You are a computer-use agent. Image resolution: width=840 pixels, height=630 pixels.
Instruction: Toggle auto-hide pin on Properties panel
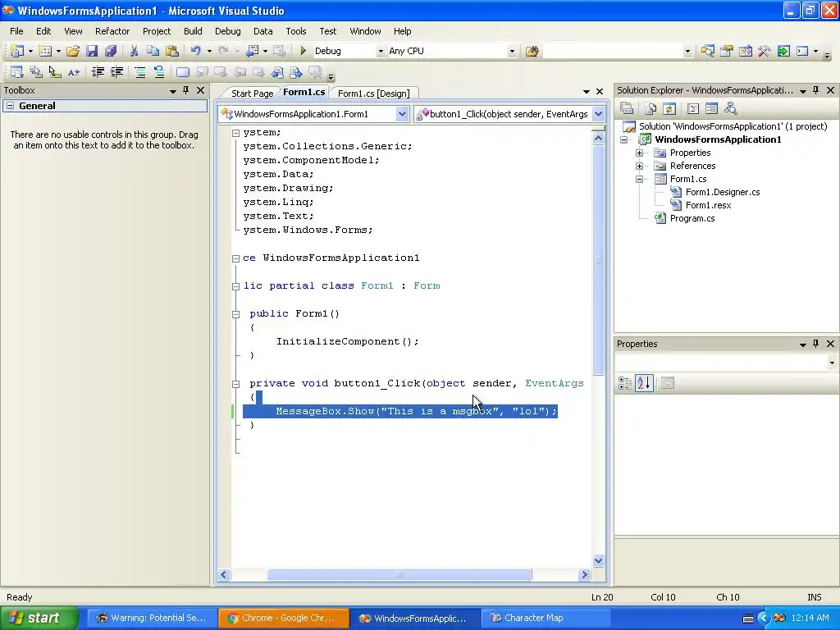[x=816, y=344]
